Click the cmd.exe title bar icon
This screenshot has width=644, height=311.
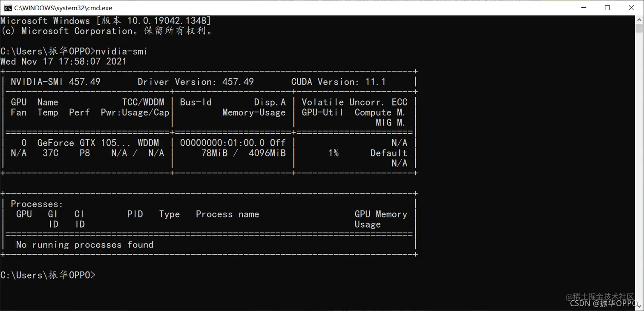[x=8, y=8]
